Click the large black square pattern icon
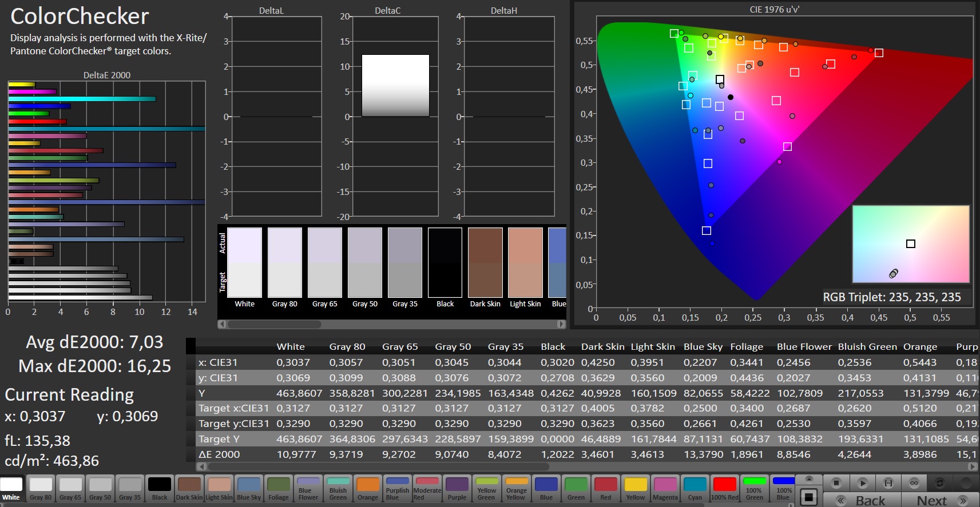 [808, 497]
